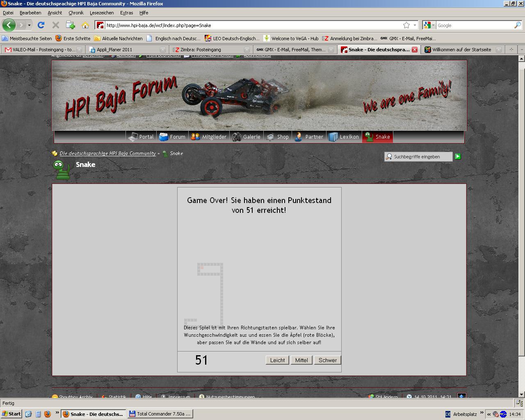This screenshot has width=525, height=420.
Task: Open the Lesezeichen menu
Action: (x=102, y=13)
